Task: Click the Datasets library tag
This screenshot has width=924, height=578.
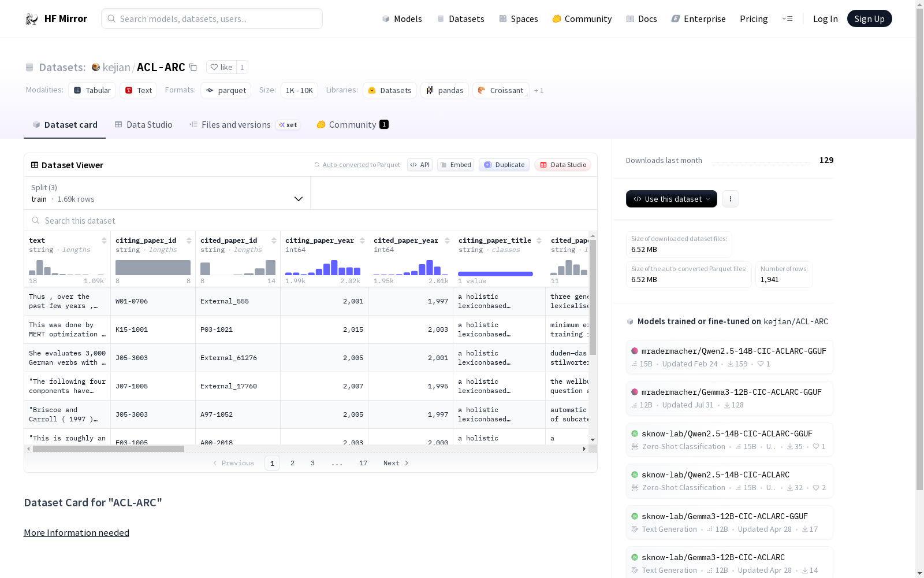Action: point(390,90)
